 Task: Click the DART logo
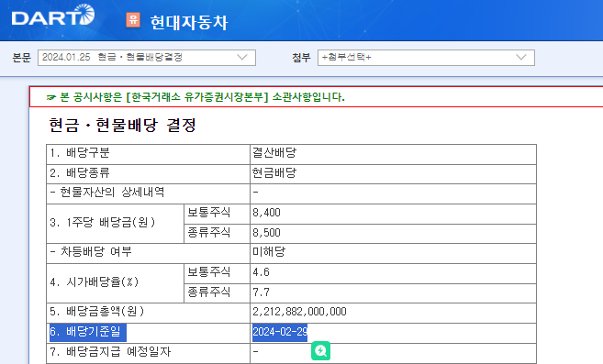[x=53, y=16]
